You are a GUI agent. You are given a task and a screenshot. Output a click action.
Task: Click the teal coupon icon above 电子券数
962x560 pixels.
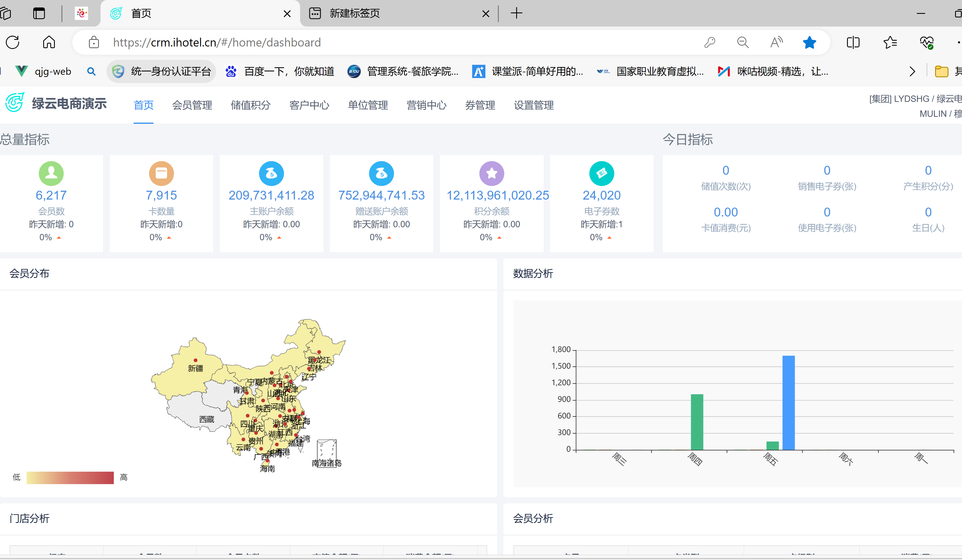[602, 173]
